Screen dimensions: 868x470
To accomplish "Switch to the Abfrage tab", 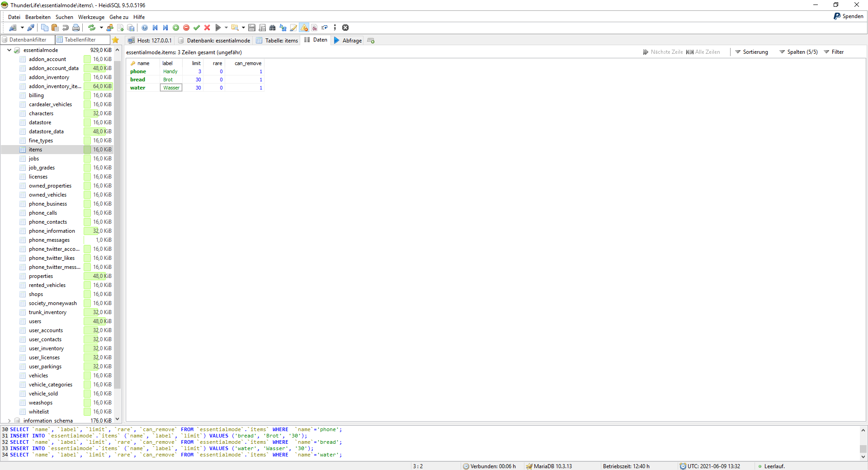I will click(348, 40).
